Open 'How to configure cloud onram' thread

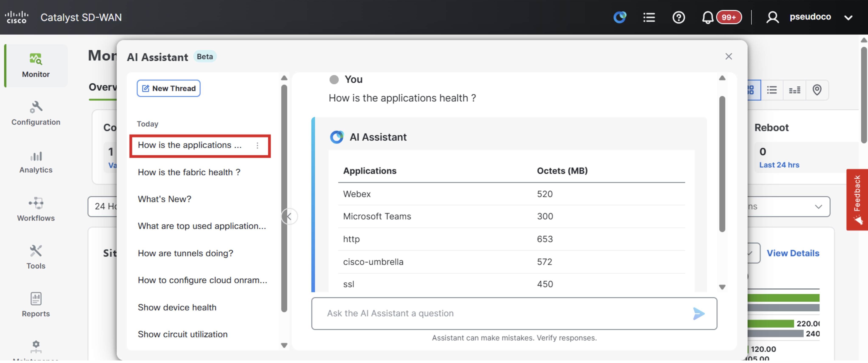click(202, 280)
